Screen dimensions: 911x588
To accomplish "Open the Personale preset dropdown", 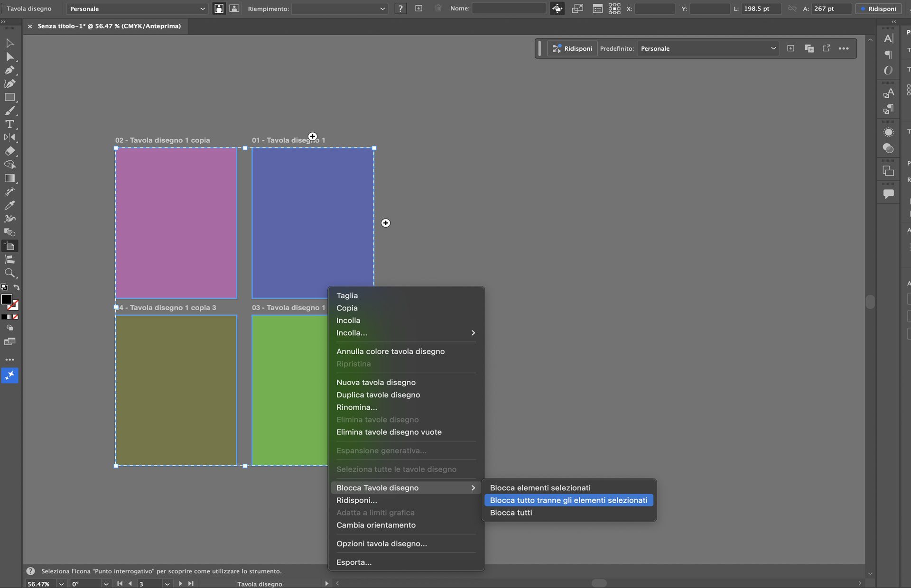I will coord(137,8).
